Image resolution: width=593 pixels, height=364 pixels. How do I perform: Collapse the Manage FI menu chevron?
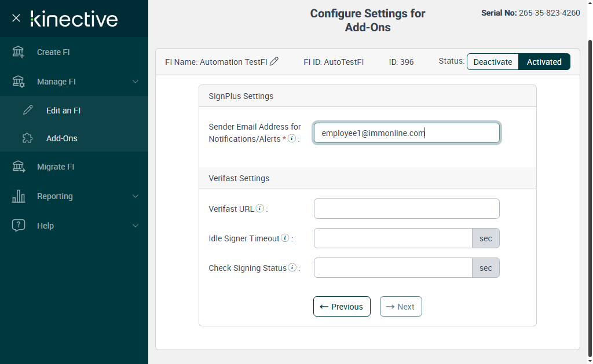click(136, 82)
